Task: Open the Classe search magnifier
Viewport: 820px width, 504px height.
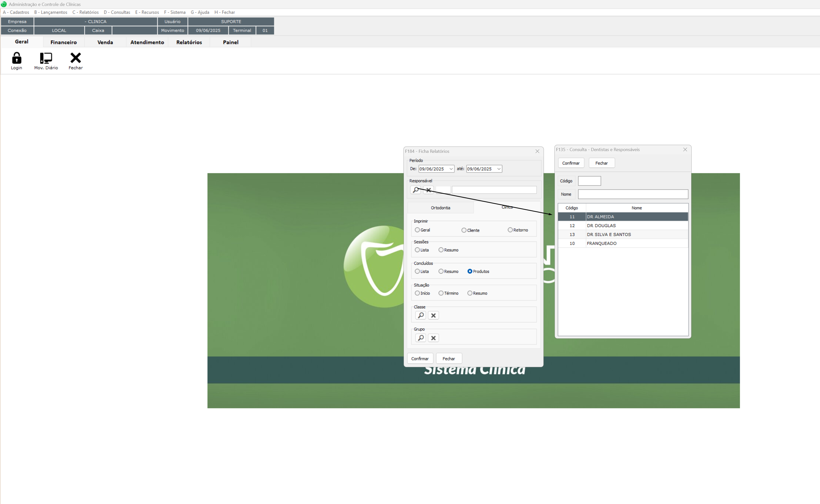Action: pyautogui.click(x=421, y=315)
